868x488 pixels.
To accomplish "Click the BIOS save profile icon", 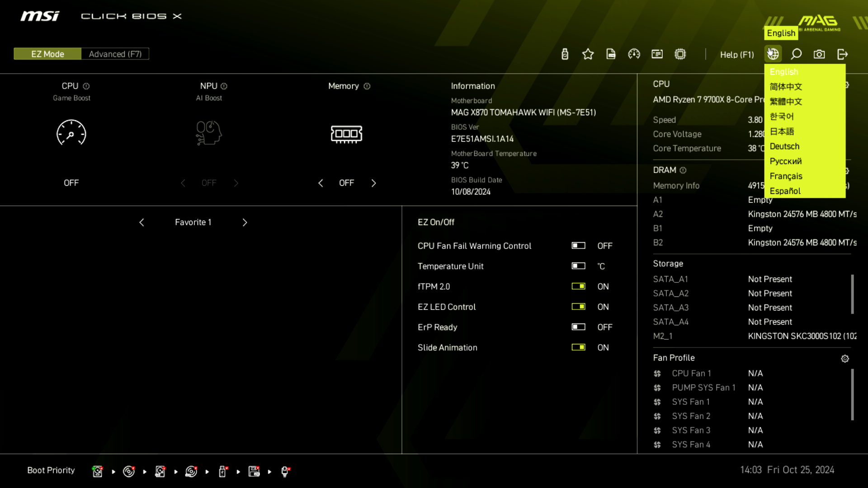I will (x=610, y=54).
